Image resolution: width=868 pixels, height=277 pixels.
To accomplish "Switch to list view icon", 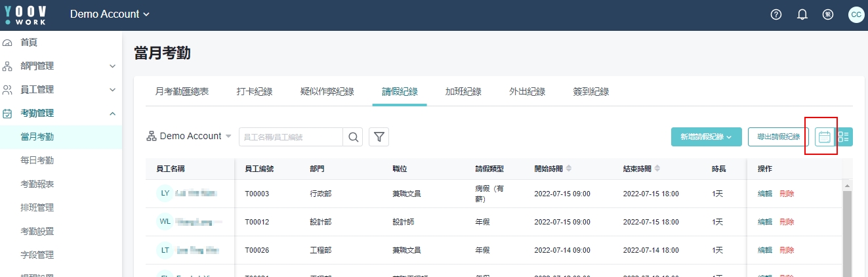I will click(844, 137).
